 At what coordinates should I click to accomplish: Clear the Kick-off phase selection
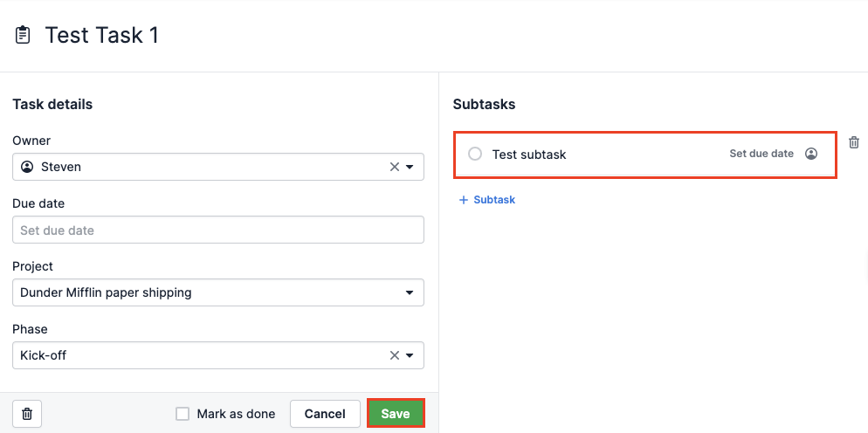[x=394, y=355]
